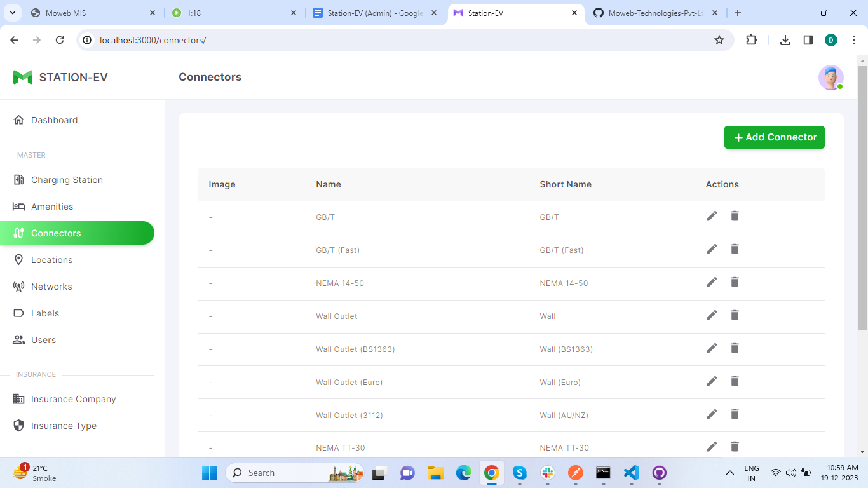
Task: Open the user profile avatar
Action: click(831, 78)
